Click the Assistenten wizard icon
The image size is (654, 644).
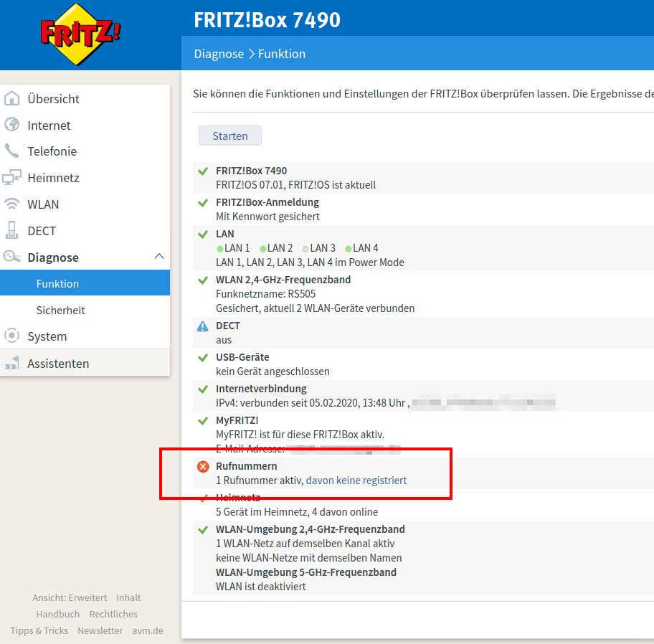click(x=11, y=363)
